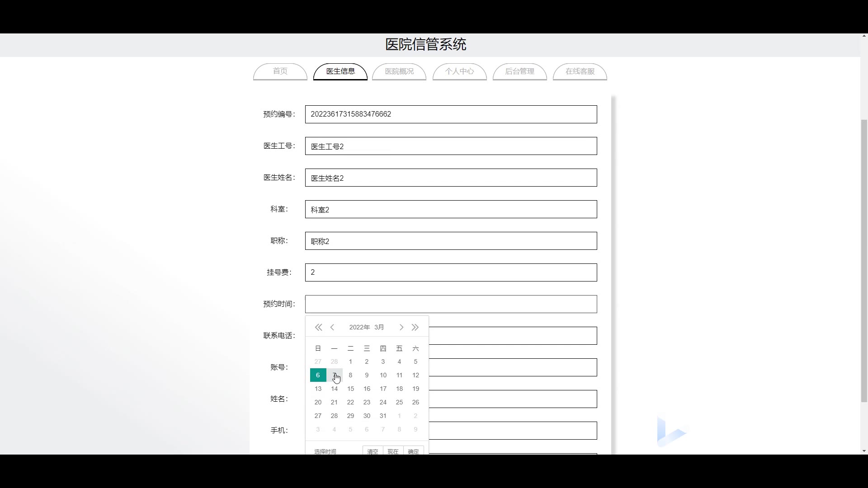The width and height of the screenshot is (868, 488).
Task: Open the 在线客服 tab
Action: click(x=580, y=71)
